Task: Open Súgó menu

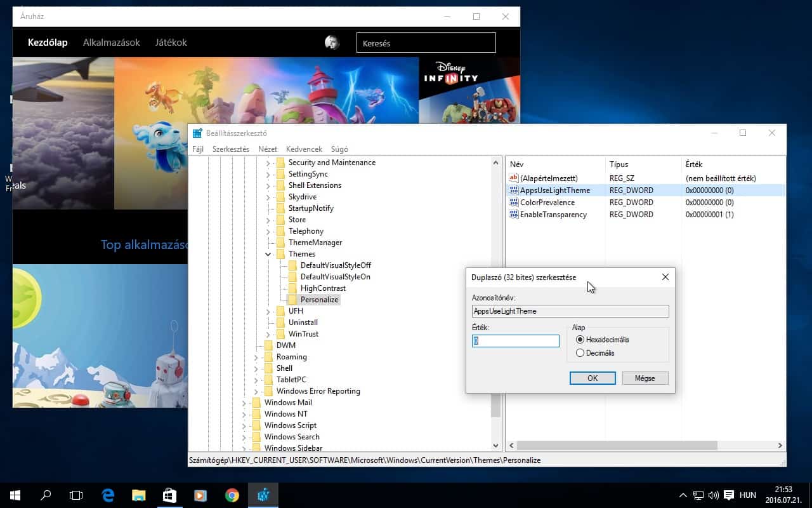Action: [339, 149]
